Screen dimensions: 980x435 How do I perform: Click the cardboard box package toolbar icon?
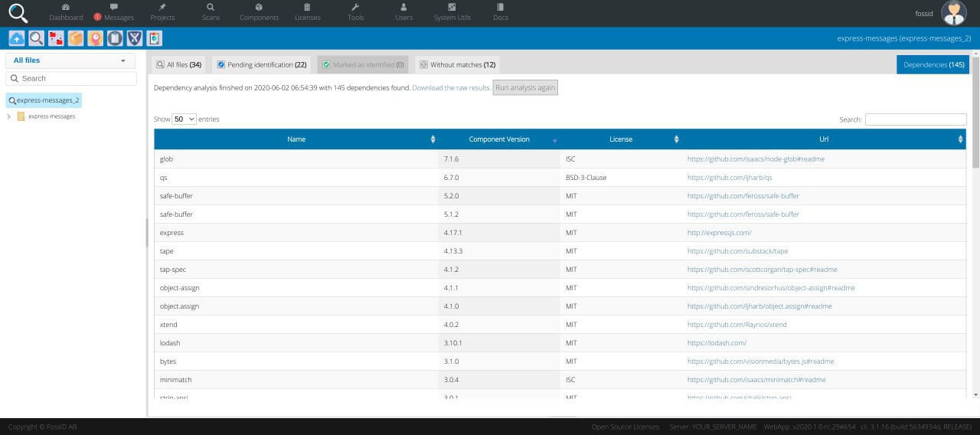tap(76, 38)
